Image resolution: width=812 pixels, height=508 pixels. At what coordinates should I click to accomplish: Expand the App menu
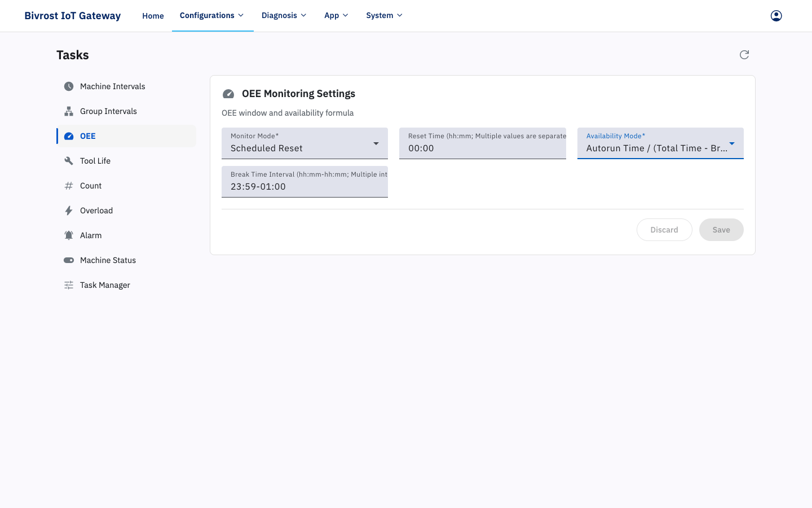(x=337, y=15)
